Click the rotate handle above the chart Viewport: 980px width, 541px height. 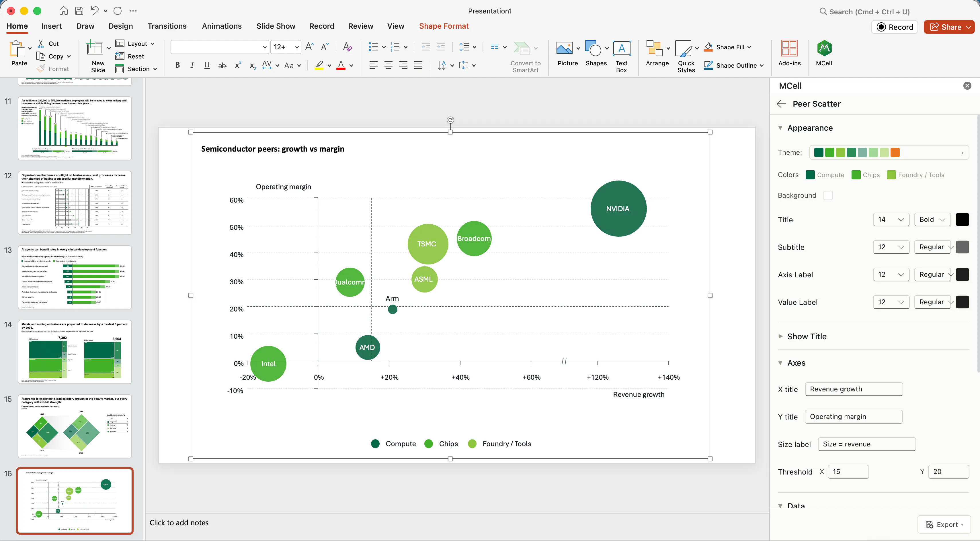[x=450, y=120]
